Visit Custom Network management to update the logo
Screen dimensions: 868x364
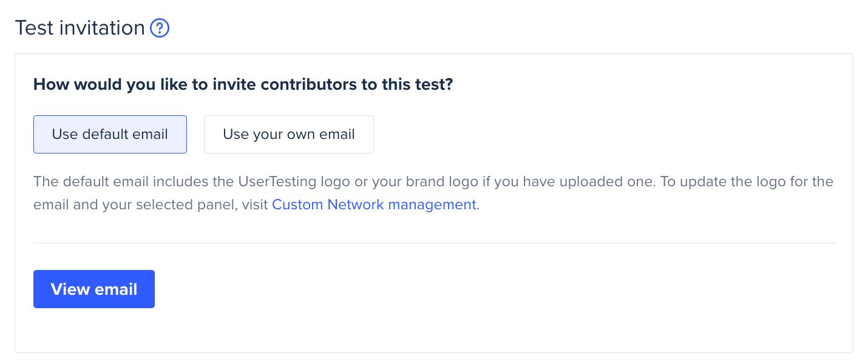[x=374, y=204]
